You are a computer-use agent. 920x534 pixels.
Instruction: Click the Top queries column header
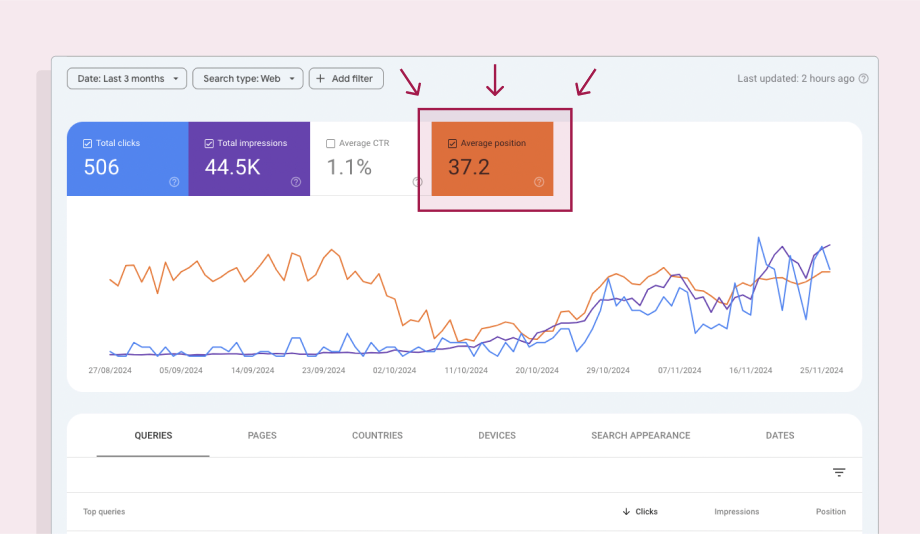point(104,512)
